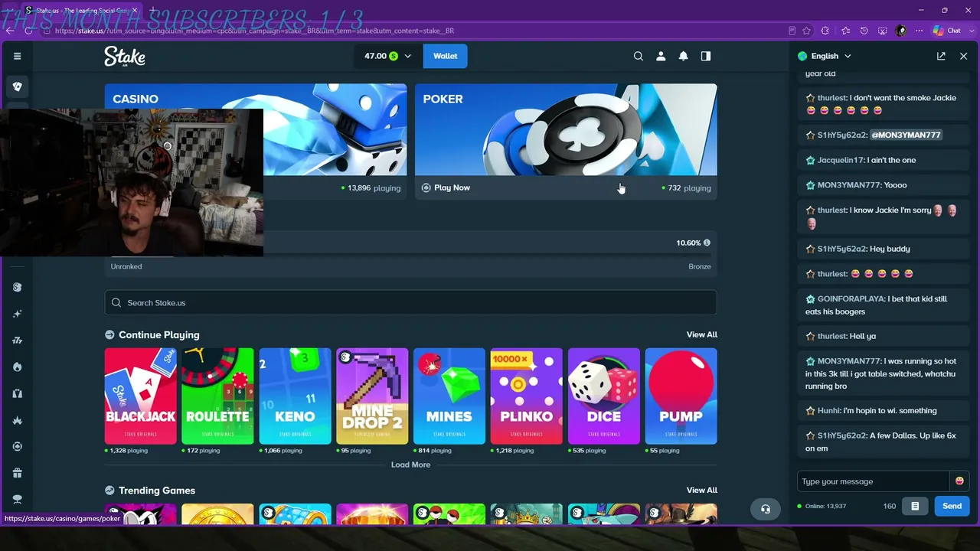Open the Pump game thumbnail

(681, 396)
